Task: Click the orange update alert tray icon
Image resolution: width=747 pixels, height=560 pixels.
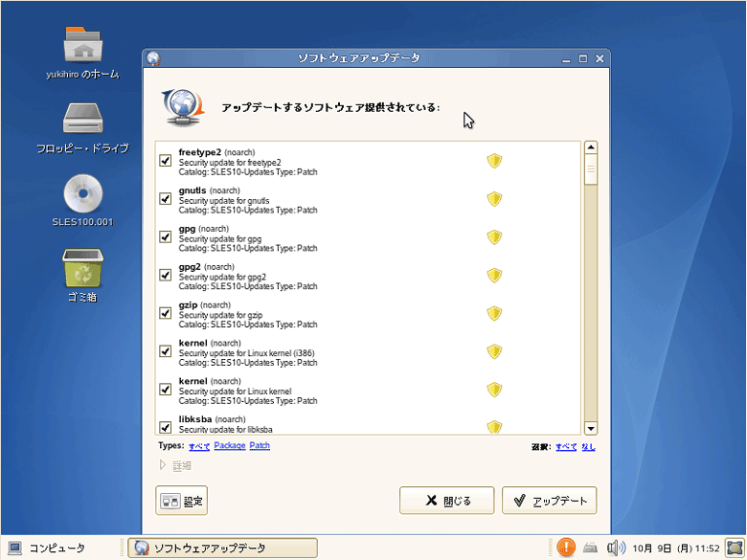Action: [566, 548]
